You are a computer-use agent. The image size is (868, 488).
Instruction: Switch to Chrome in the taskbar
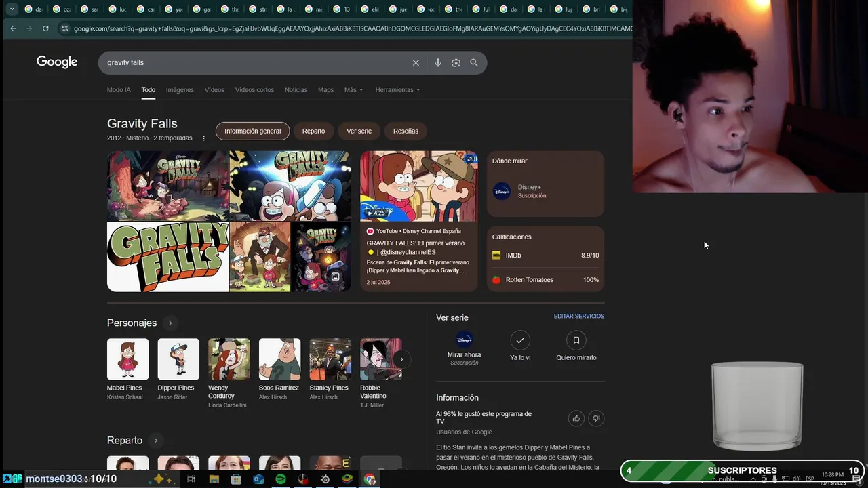click(370, 479)
